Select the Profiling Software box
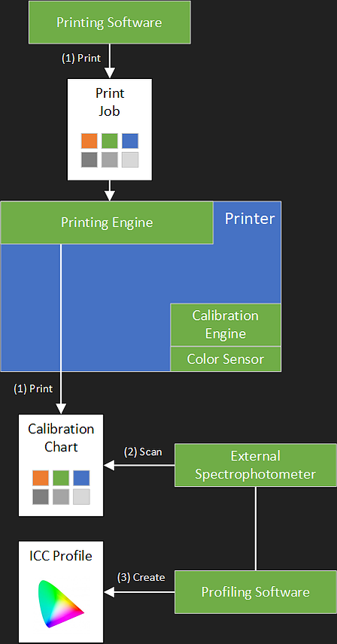This screenshot has width=337, height=644. click(255, 592)
